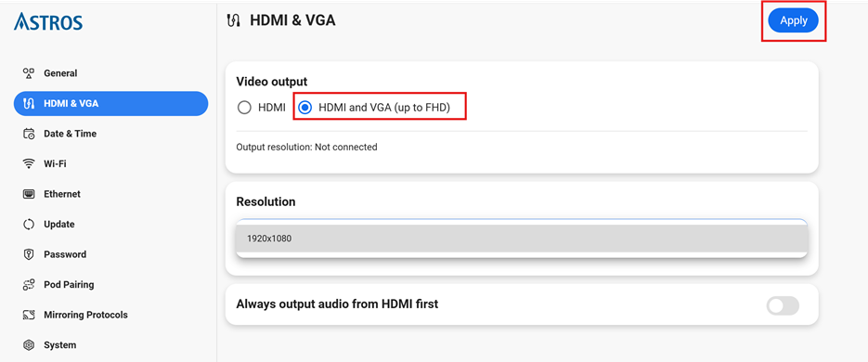Click the Password shield icon
The image size is (868, 362).
pyautogui.click(x=29, y=254)
